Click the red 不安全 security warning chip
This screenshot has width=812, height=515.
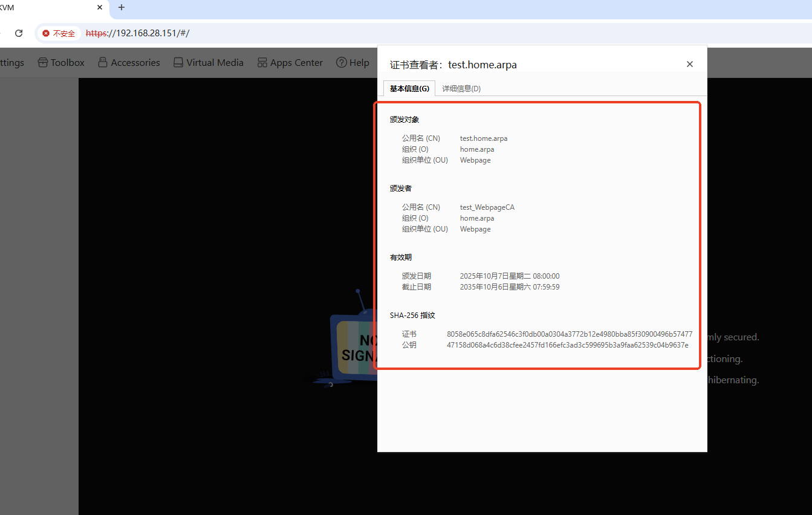[59, 33]
